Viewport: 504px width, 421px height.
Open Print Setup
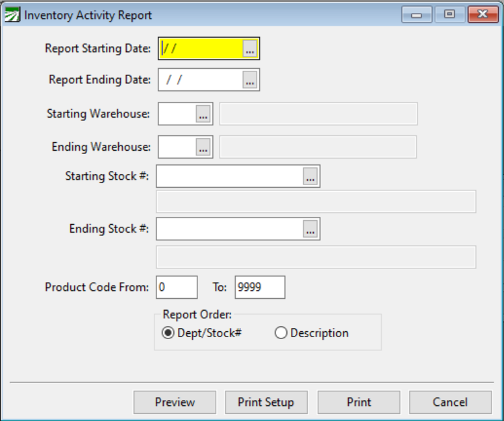pos(266,402)
